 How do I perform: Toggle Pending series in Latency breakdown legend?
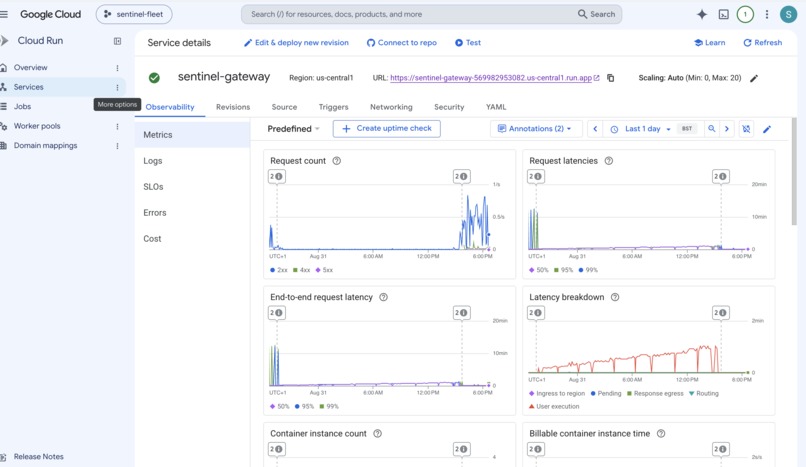point(606,394)
